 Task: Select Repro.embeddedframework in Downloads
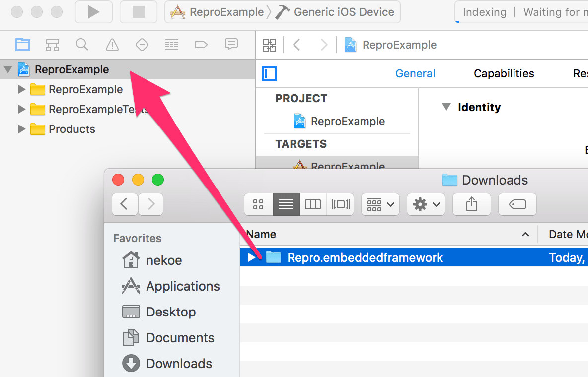pos(414,257)
